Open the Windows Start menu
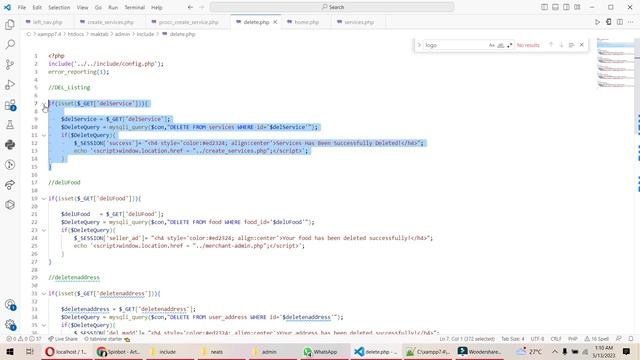The image size is (640, 360). [x=10, y=351]
